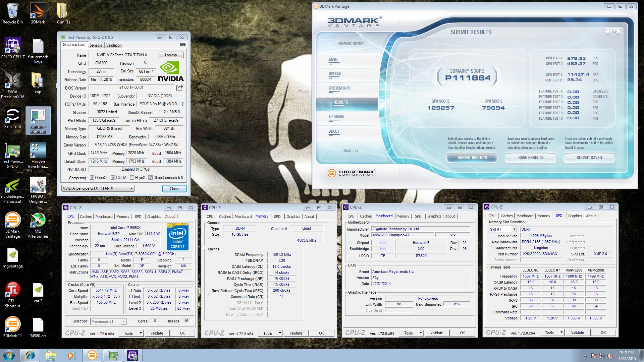
Task: Open futuremark keys file icon
Action: pyautogui.click(x=38, y=51)
